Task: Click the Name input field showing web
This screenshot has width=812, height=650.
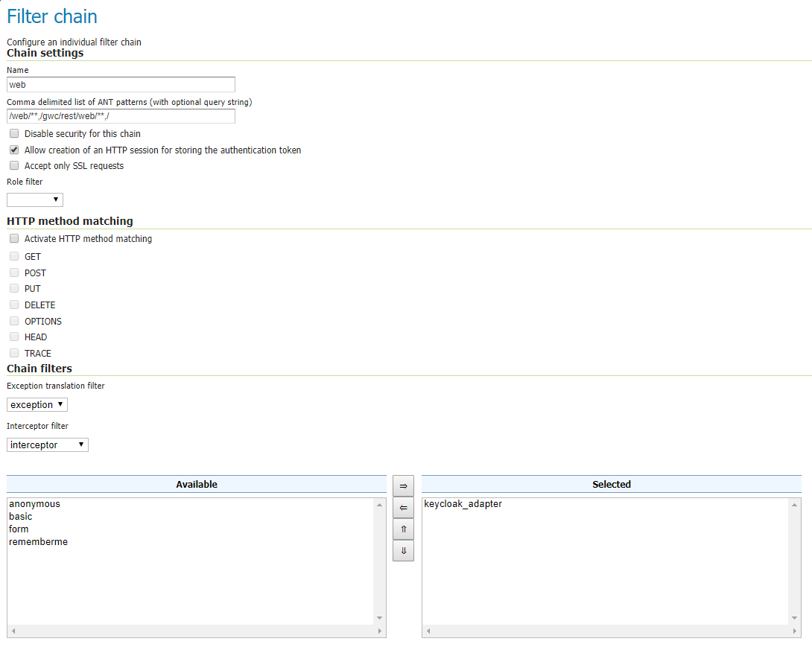Action: pyautogui.click(x=121, y=84)
